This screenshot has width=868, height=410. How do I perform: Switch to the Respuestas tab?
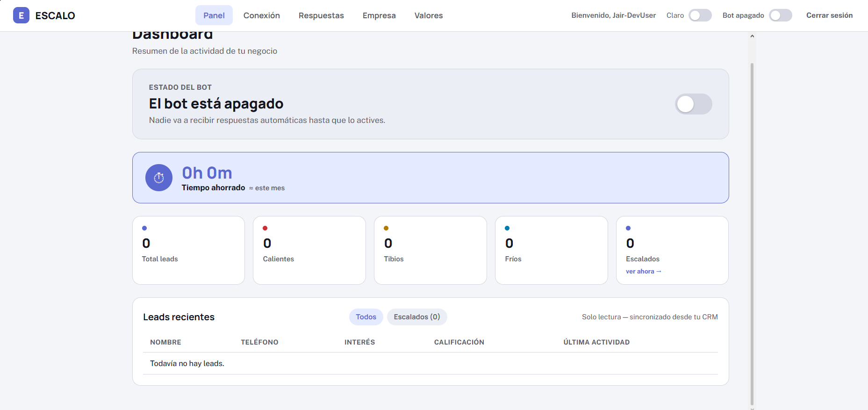point(321,15)
